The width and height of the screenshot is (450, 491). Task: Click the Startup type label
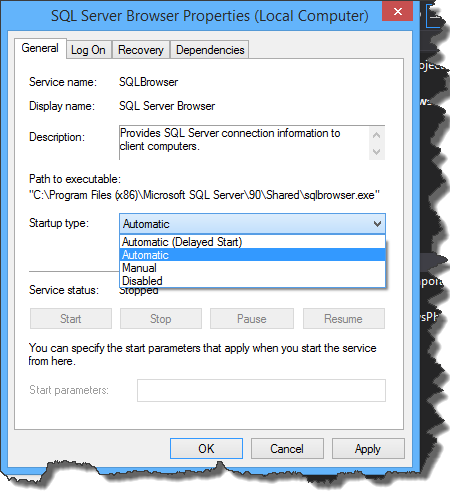point(59,223)
